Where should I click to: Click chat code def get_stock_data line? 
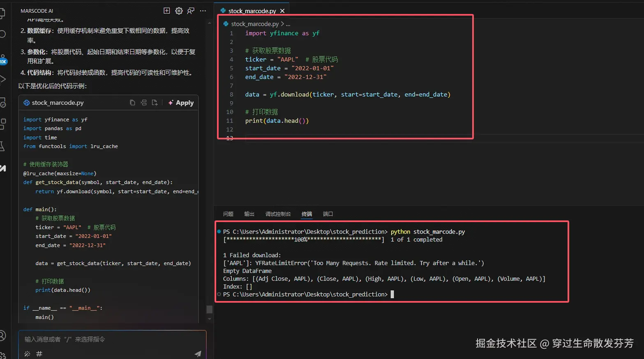coord(98,183)
